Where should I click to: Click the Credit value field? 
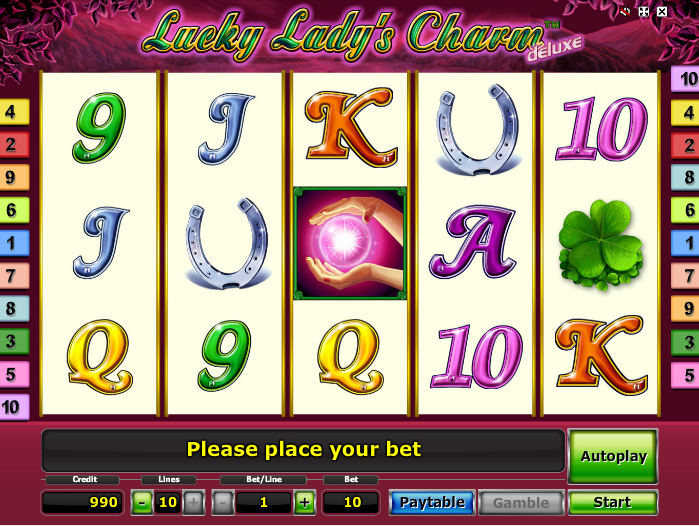click(82, 502)
